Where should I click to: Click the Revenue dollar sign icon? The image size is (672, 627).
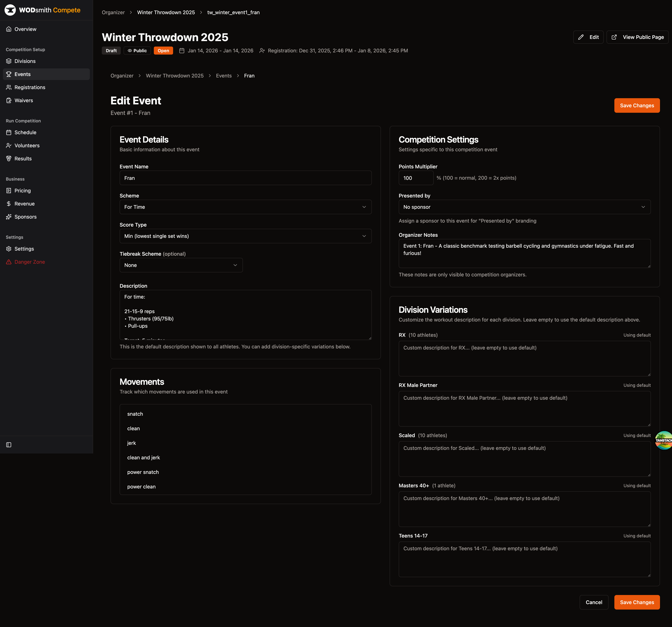point(9,204)
